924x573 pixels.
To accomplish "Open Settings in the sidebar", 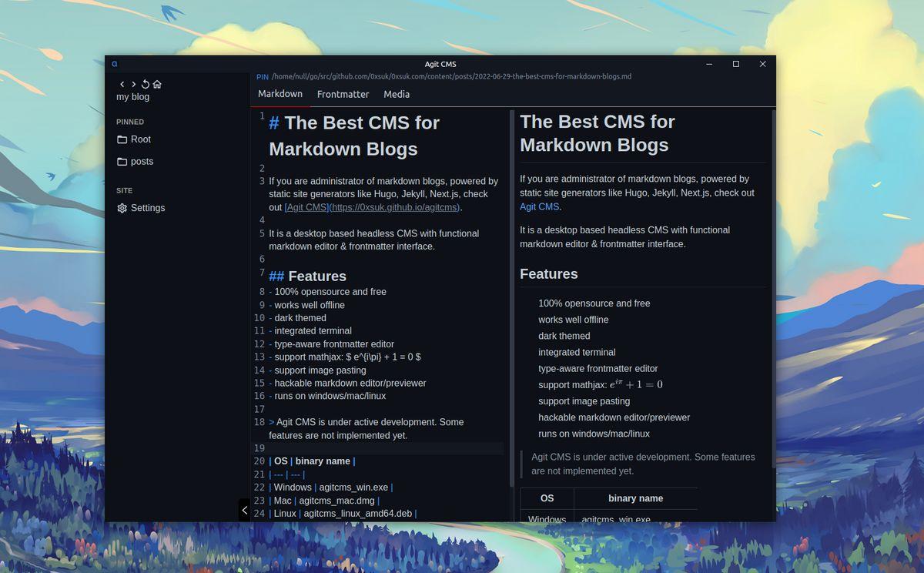I will [141, 208].
